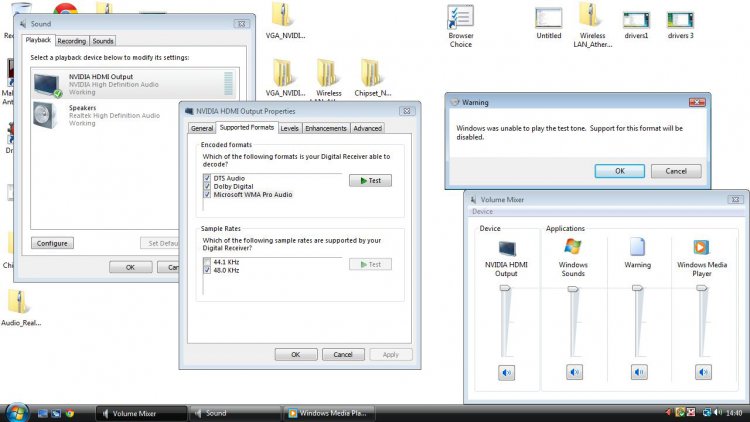This screenshot has width=750, height=422.
Task: Click the Windows Media Player volume slider
Action: point(701,288)
